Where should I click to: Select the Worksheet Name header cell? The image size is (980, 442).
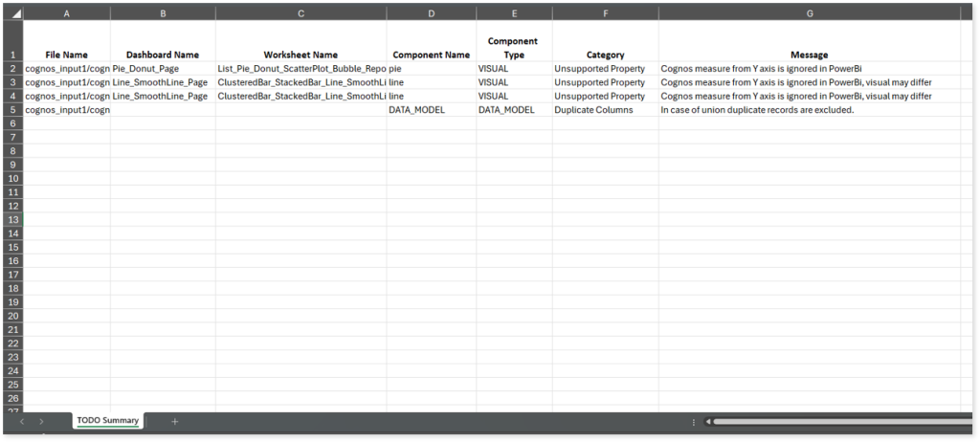(x=301, y=55)
